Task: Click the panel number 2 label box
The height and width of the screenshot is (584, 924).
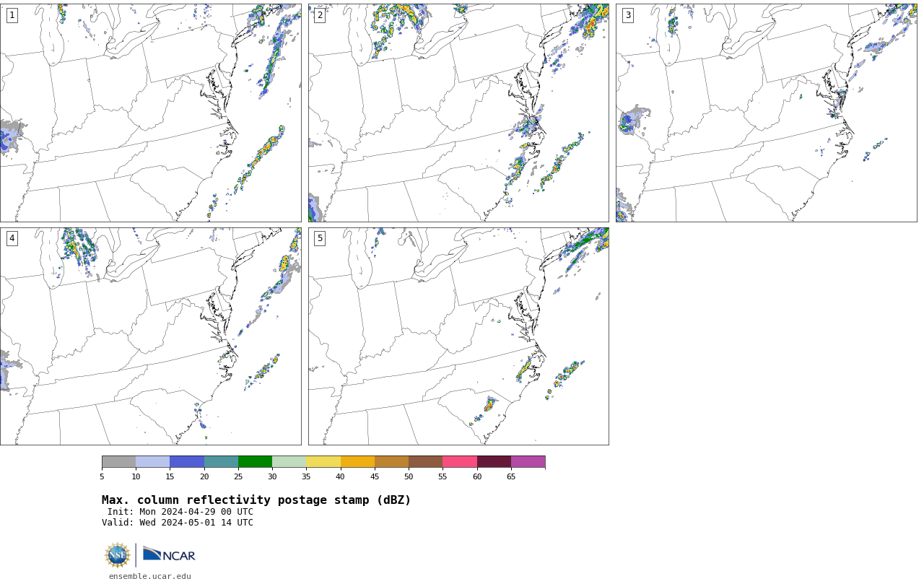Action: [x=320, y=15]
